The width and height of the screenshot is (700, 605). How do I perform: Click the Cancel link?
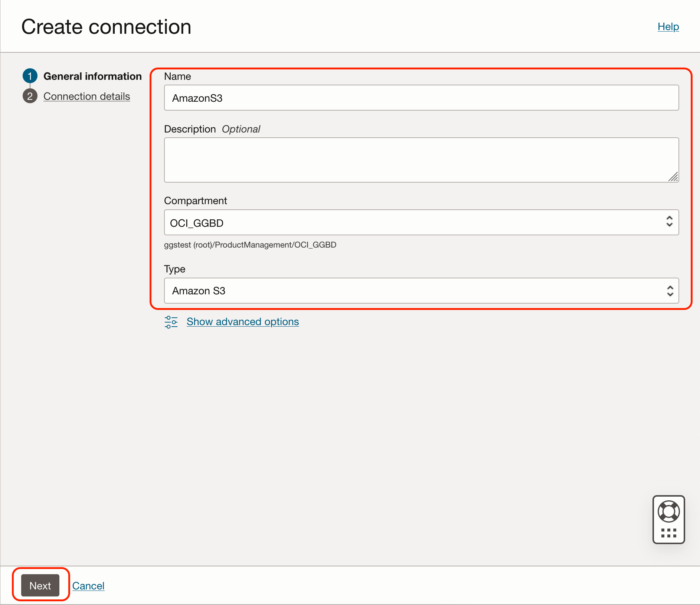point(88,585)
